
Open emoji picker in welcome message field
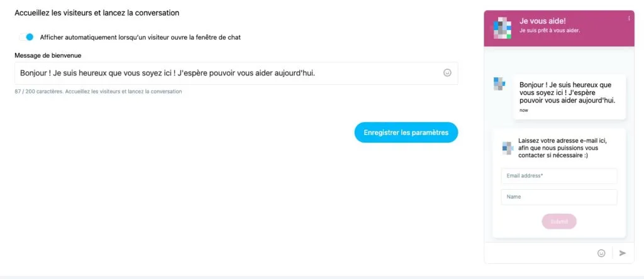(447, 73)
